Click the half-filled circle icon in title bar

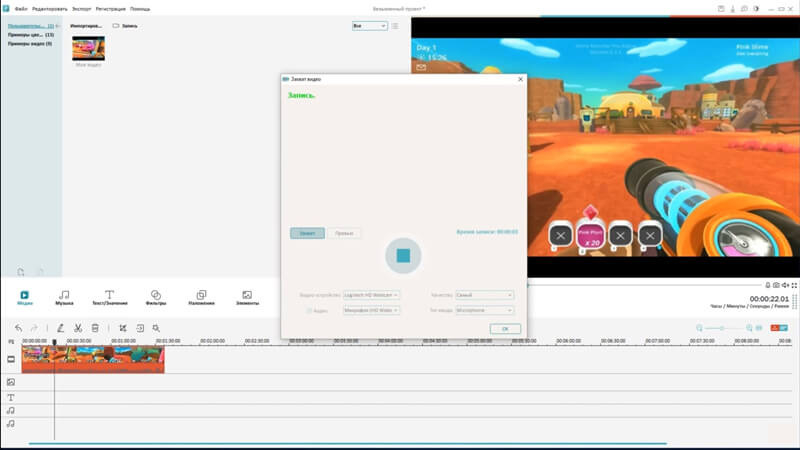tap(756, 9)
